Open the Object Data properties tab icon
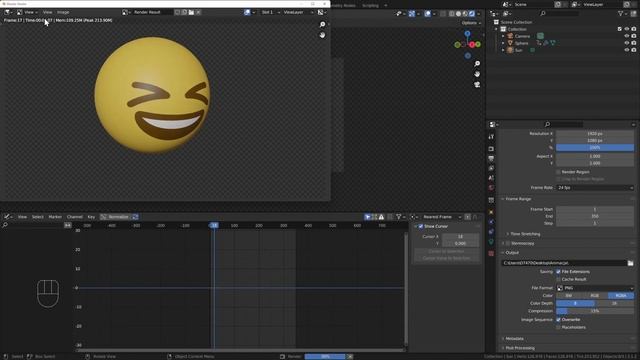 491,242
